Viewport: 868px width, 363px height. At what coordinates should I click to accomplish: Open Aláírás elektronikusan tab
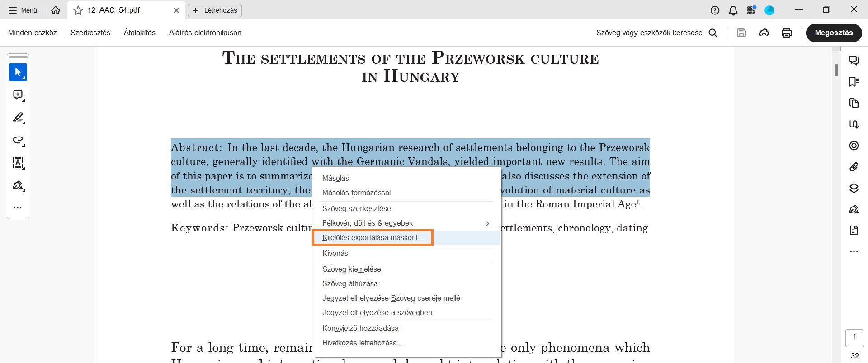tap(205, 33)
